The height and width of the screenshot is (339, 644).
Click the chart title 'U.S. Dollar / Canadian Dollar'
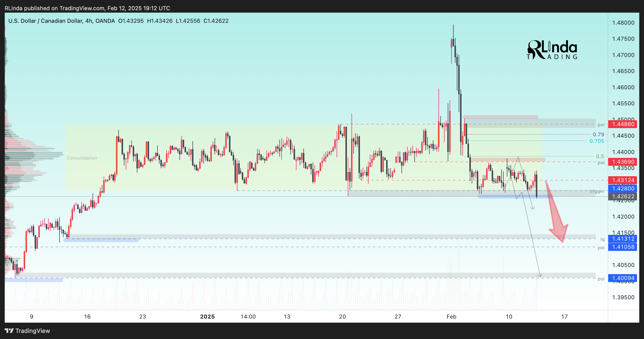(x=45, y=21)
